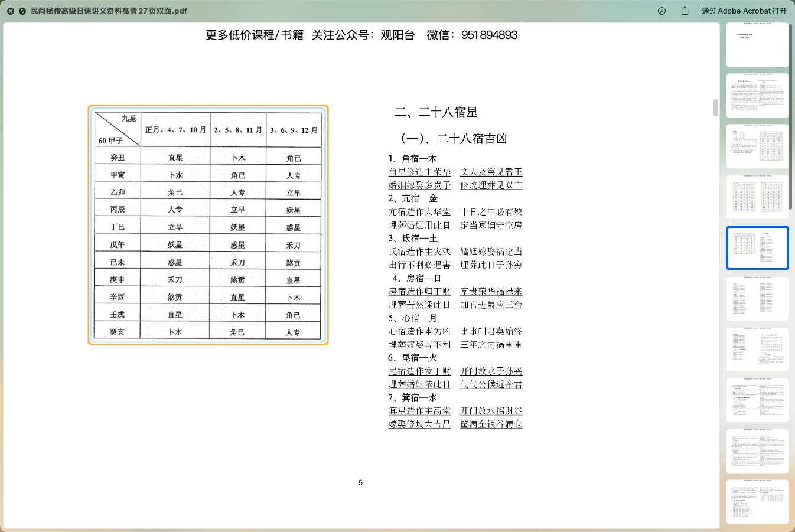Click the full-screen expand icon in title bar

pyautogui.click(x=22, y=11)
